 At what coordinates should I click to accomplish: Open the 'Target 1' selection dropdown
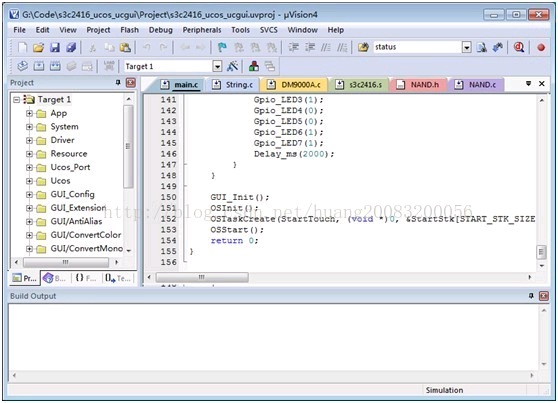(217, 66)
